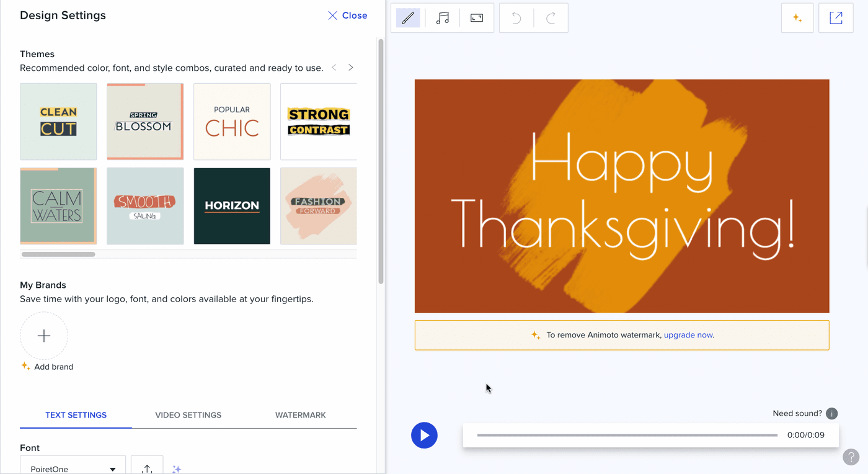
Task: Open the help question mark button
Action: [x=851, y=457]
